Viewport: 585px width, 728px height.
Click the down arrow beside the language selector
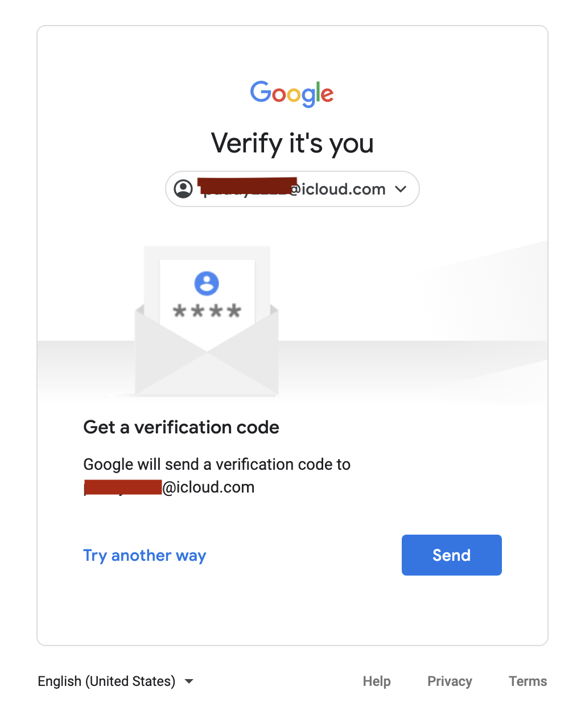pyautogui.click(x=189, y=681)
